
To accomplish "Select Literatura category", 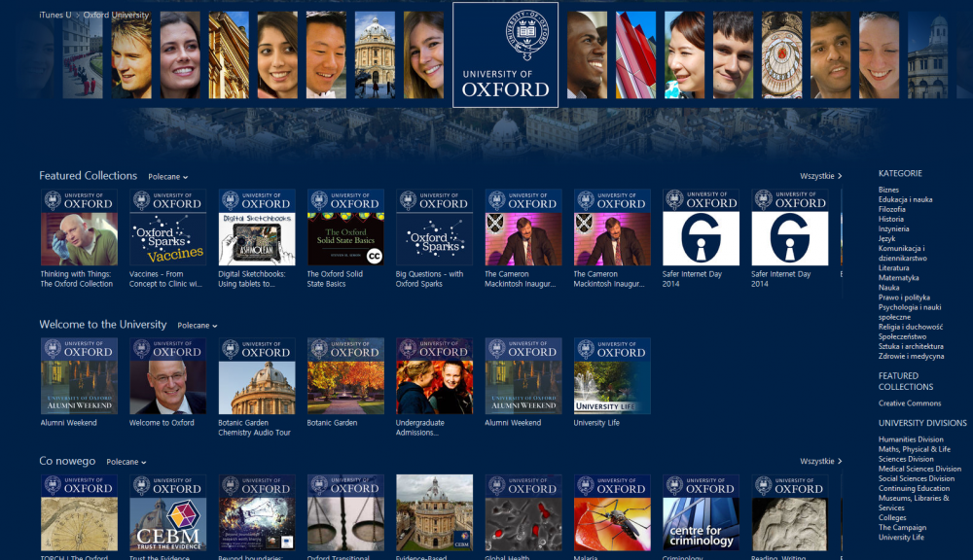I will point(893,268).
